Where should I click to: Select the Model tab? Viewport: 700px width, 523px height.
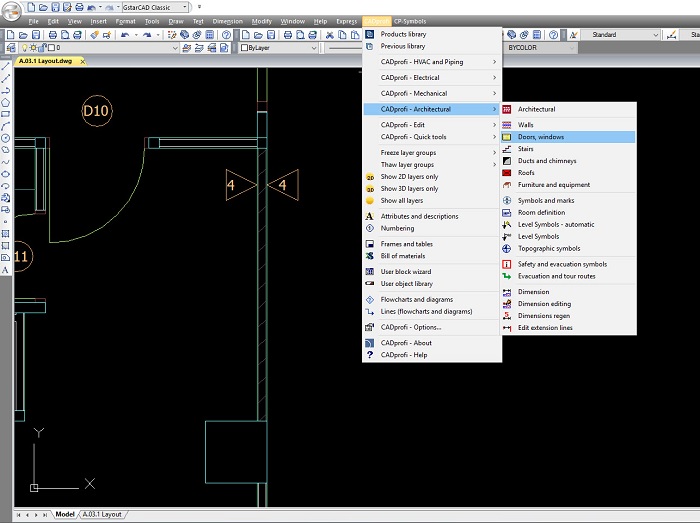click(x=65, y=515)
